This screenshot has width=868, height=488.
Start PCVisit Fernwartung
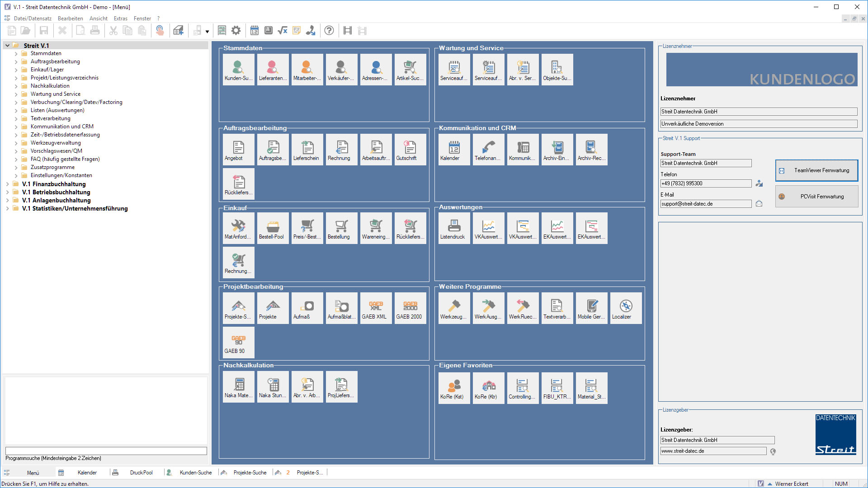pyautogui.click(x=816, y=197)
